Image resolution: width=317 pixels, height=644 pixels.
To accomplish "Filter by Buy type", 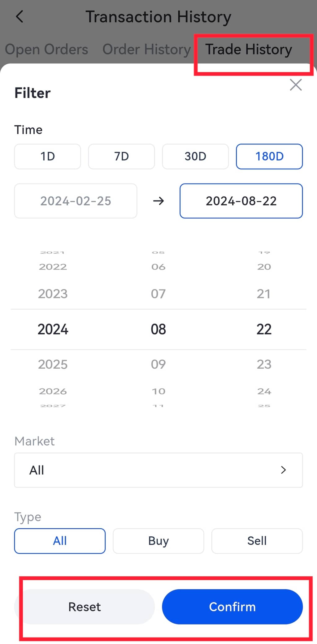I will (x=158, y=541).
